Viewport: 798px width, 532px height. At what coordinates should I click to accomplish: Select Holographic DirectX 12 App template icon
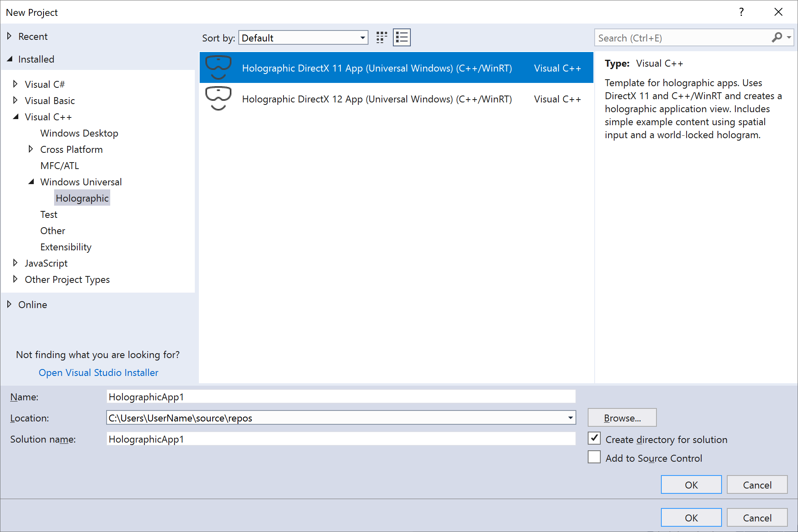click(217, 99)
